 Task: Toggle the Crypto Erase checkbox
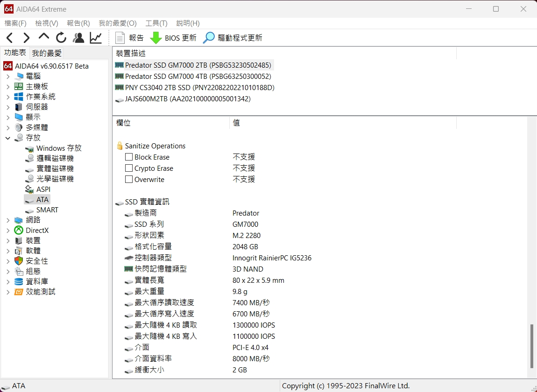[129, 168]
